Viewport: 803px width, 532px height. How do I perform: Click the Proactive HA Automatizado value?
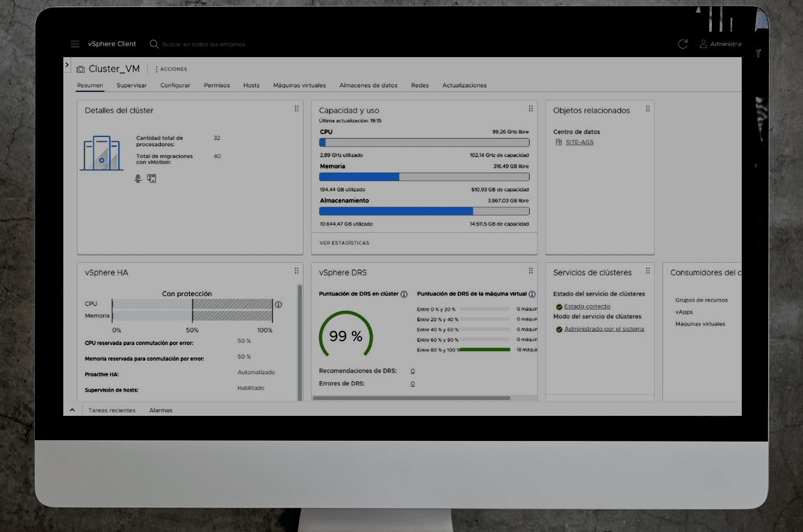click(x=256, y=373)
